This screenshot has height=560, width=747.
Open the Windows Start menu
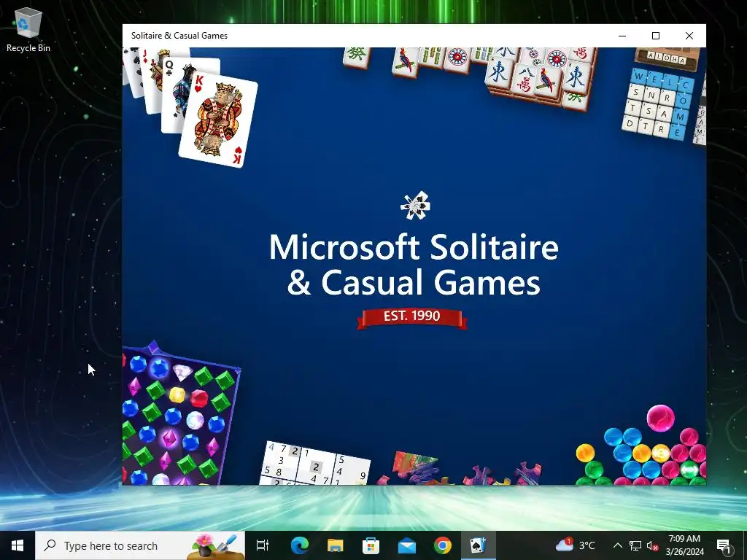(18, 545)
